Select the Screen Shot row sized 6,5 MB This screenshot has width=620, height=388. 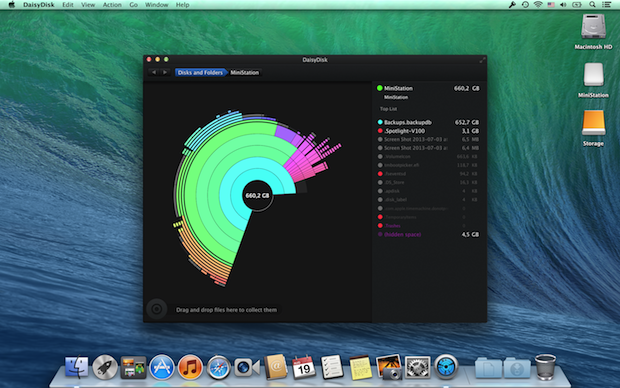coord(428,139)
